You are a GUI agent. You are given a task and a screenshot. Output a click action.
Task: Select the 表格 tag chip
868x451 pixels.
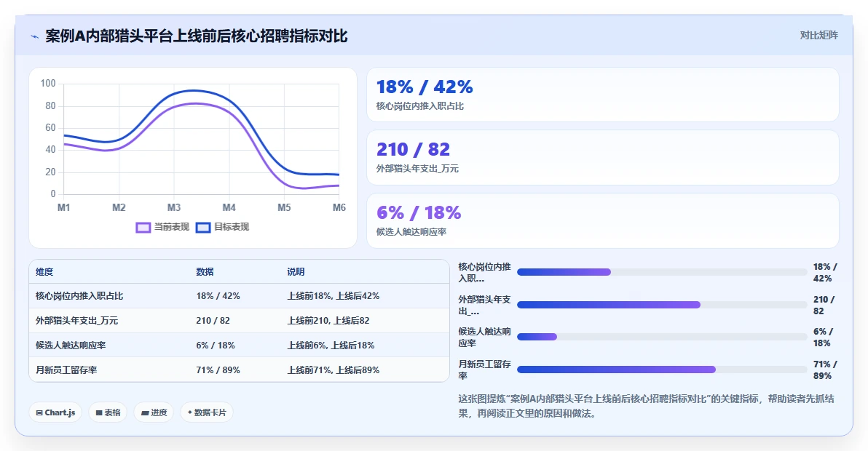[108, 412]
